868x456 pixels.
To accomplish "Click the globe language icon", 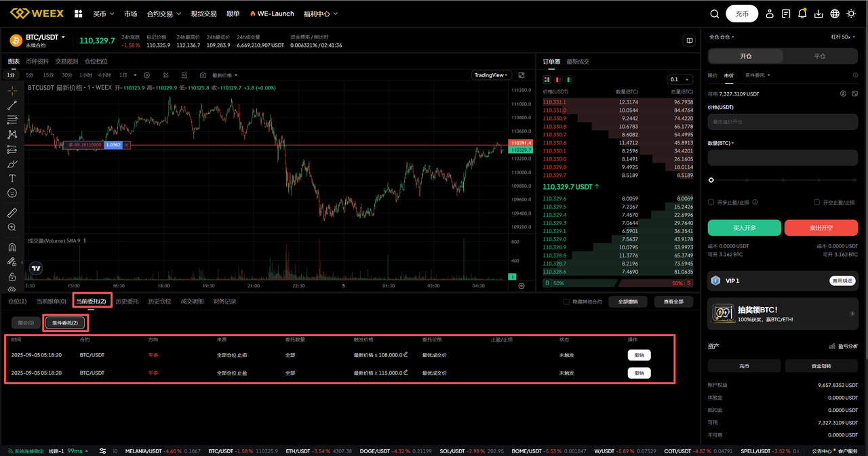I will (835, 14).
